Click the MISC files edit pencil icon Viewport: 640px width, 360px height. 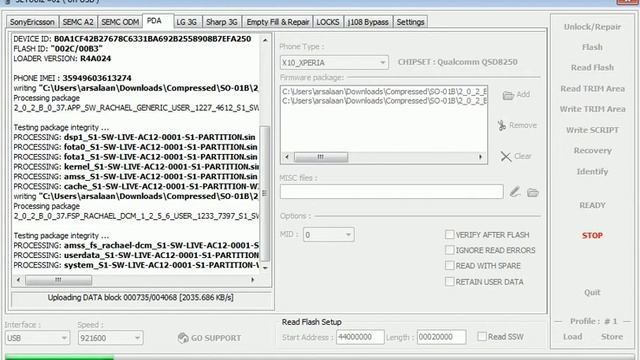tap(515, 191)
